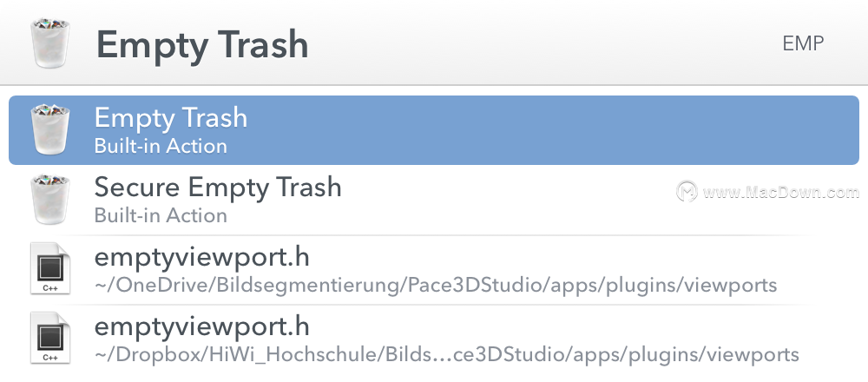868x382 pixels.
Task: Click C++ header file icon for Dropbox result
Action: click(x=50, y=338)
